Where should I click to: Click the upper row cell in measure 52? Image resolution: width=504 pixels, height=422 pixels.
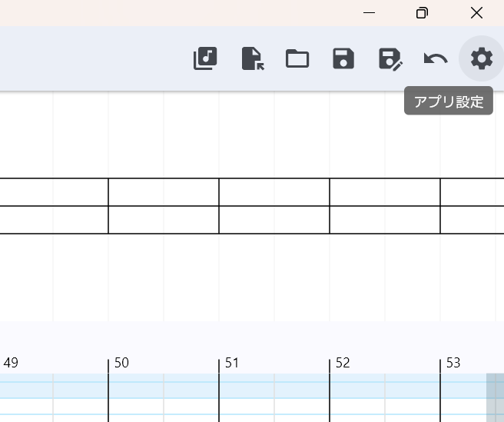point(385,192)
